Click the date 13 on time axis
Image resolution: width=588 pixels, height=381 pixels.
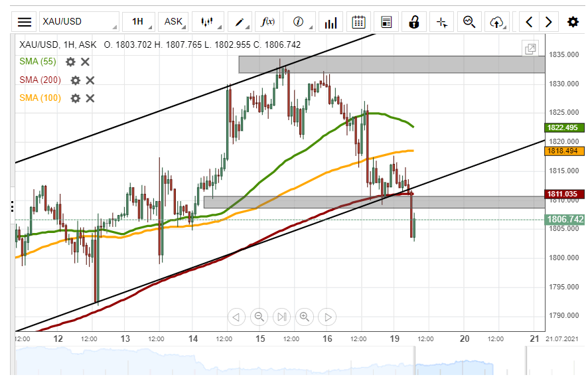click(x=125, y=339)
